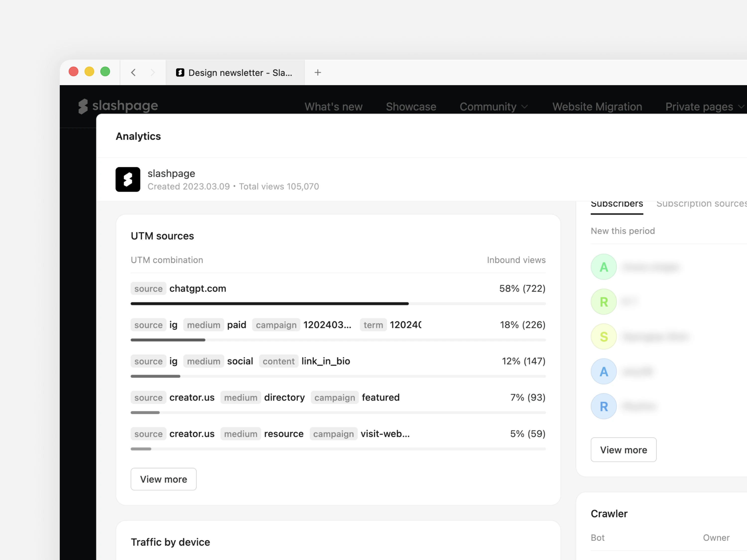Close window with red traffic light
Image resolution: width=747 pixels, height=560 pixels.
pos(74,72)
